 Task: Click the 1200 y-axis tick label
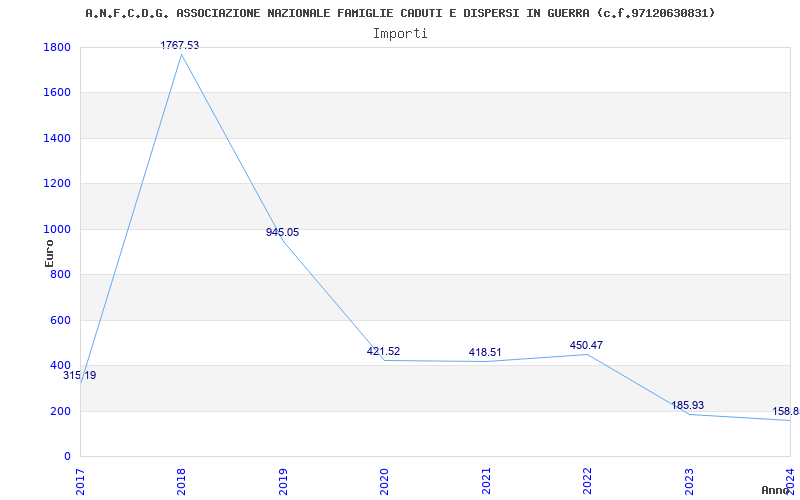point(57,184)
